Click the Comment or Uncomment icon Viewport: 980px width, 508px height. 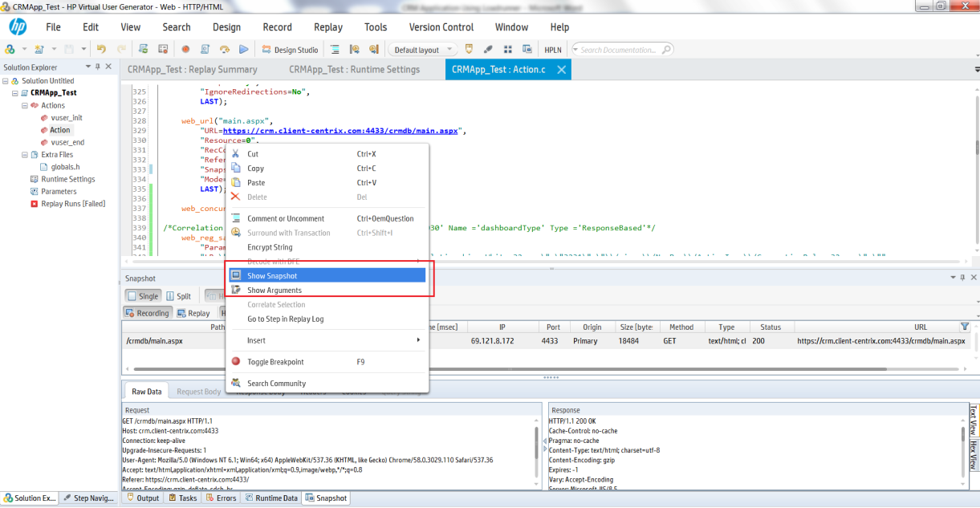236,218
